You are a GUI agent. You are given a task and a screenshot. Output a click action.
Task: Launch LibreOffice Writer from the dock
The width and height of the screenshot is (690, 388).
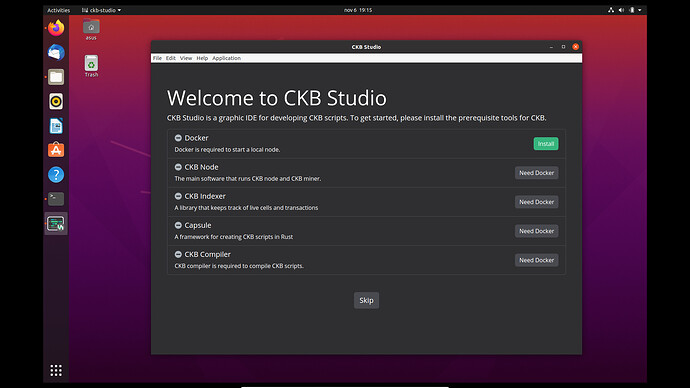click(x=56, y=126)
